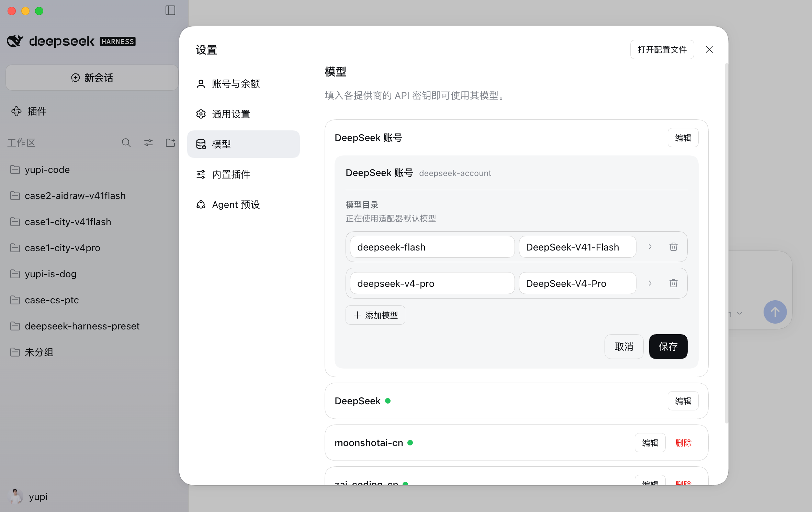
Task: Open 账号与余额 settings section
Action: click(244, 84)
